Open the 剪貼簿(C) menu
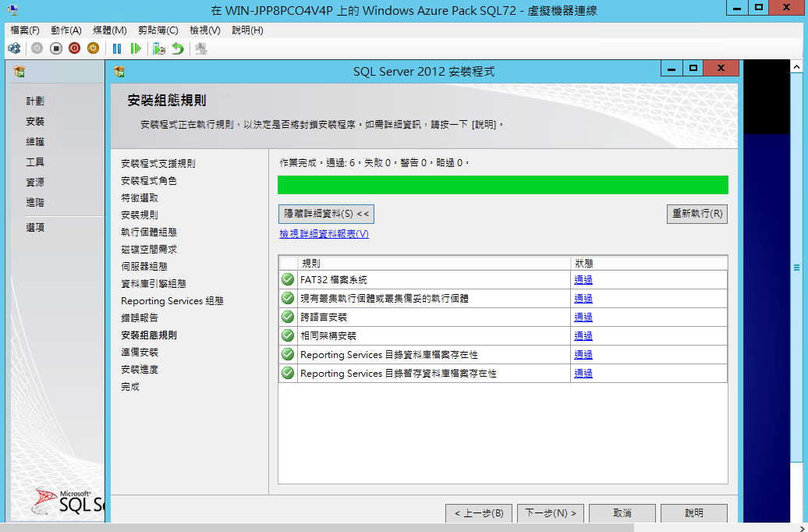808x532 pixels. tap(158, 30)
